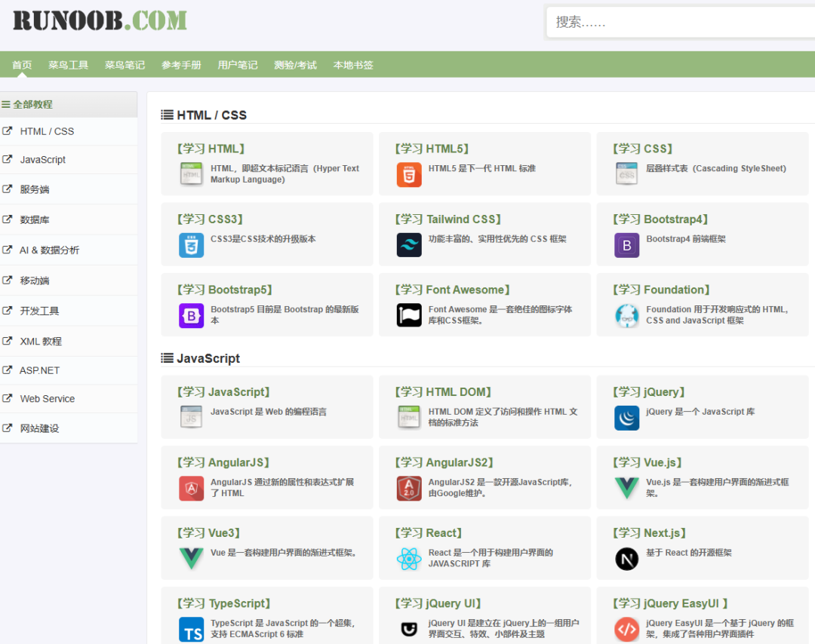Click external-link icon next to 服务端
Screen dimensions: 815x644
coord(8,189)
